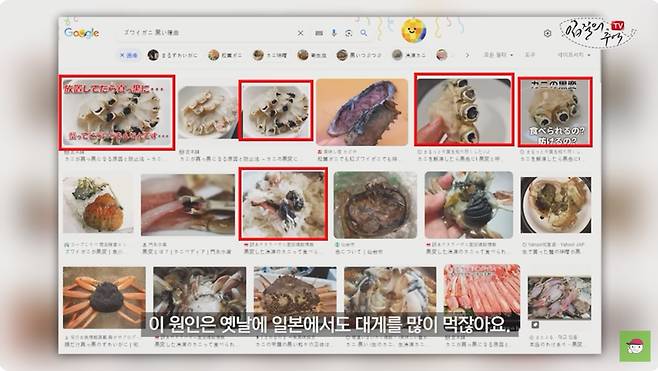
Task: Select the 松葉ガニ suggestion chip
Action: click(225, 55)
